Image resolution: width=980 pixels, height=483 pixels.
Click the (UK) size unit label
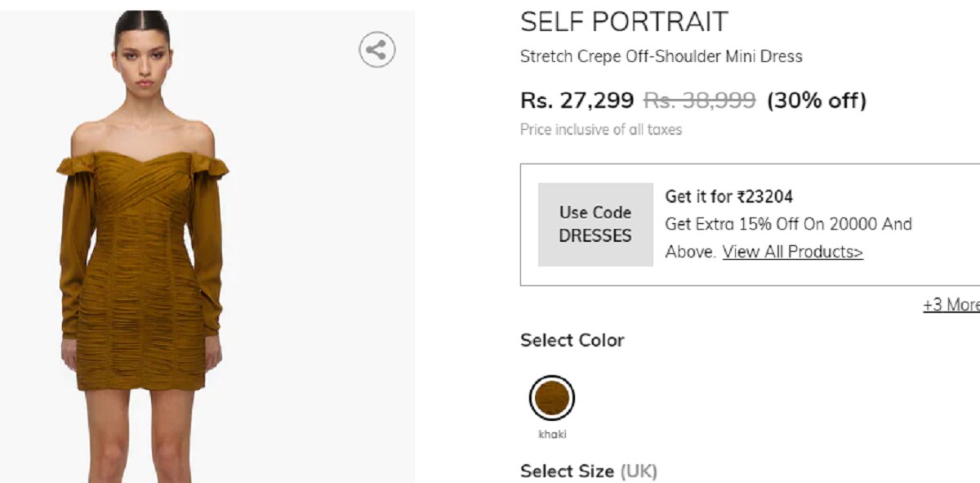click(x=639, y=471)
